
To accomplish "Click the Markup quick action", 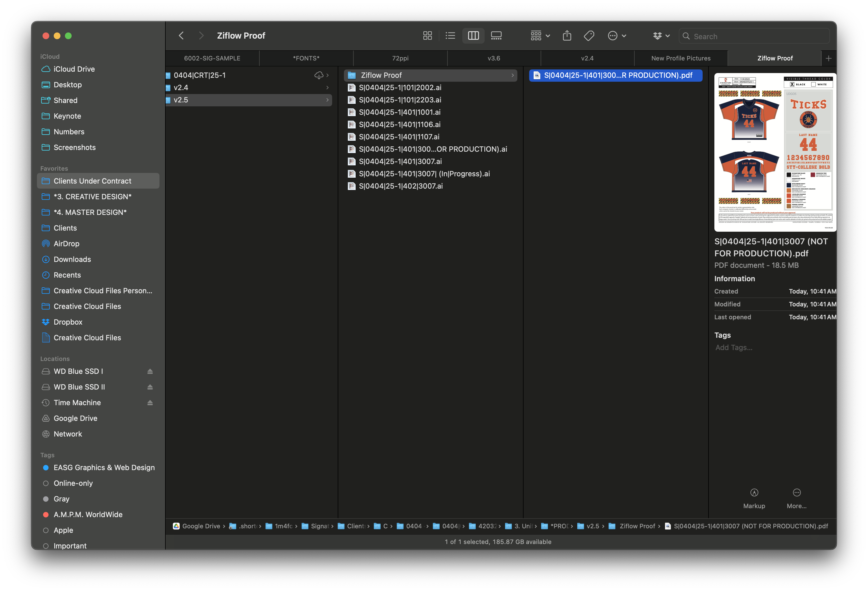I will (754, 498).
